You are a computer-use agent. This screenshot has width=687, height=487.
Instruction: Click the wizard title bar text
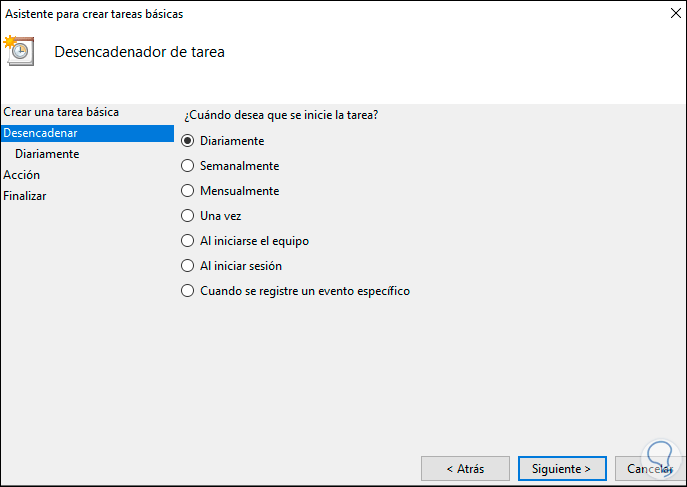[94, 15]
